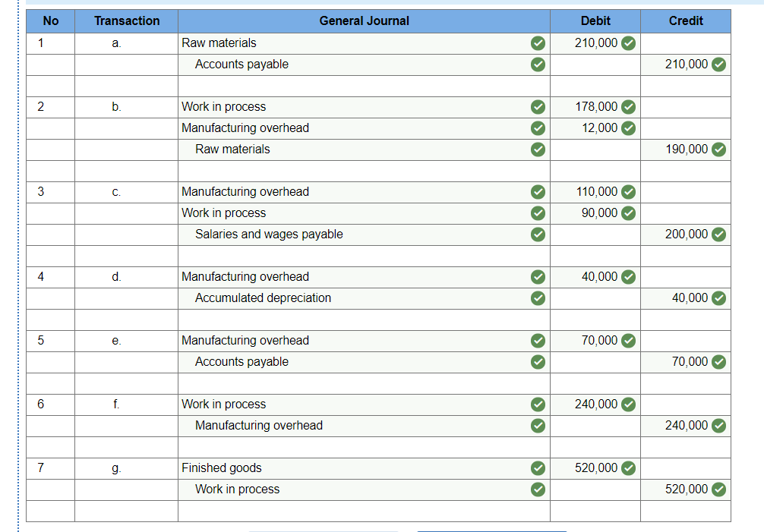This screenshot has width=764, height=532.
Task: Click check icon next to 40,000 debit
Action: tap(629, 277)
